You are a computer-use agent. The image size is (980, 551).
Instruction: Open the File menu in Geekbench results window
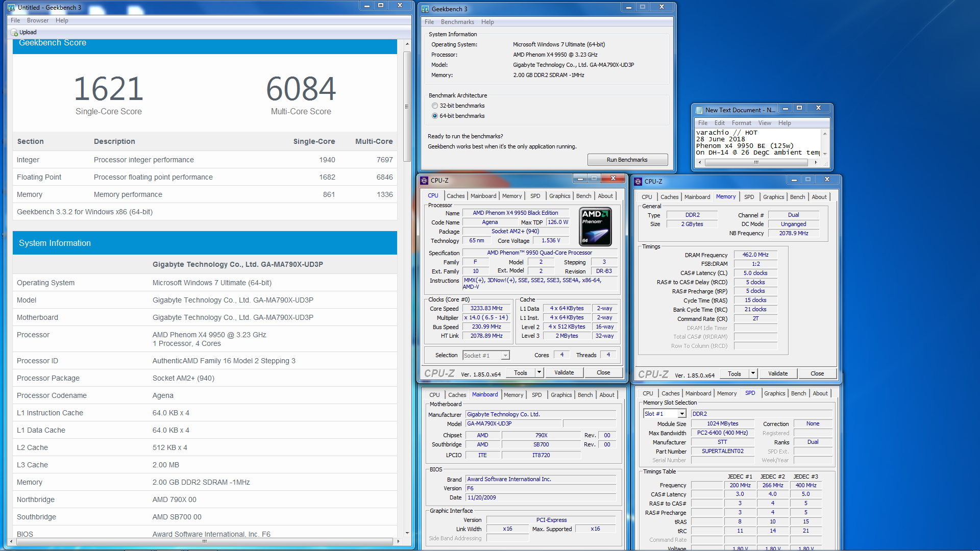(x=15, y=20)
